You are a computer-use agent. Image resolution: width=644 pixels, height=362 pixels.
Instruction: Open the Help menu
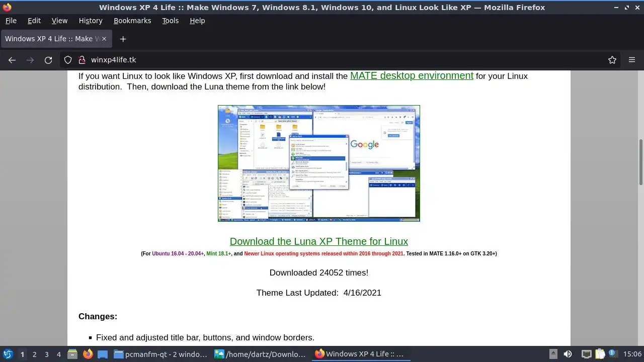197,21
